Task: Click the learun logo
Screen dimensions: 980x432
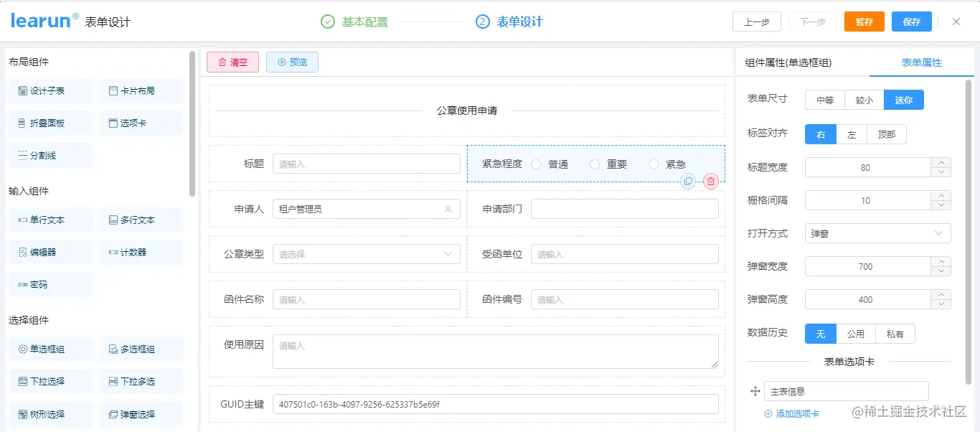Action: (x=44, y=21)
